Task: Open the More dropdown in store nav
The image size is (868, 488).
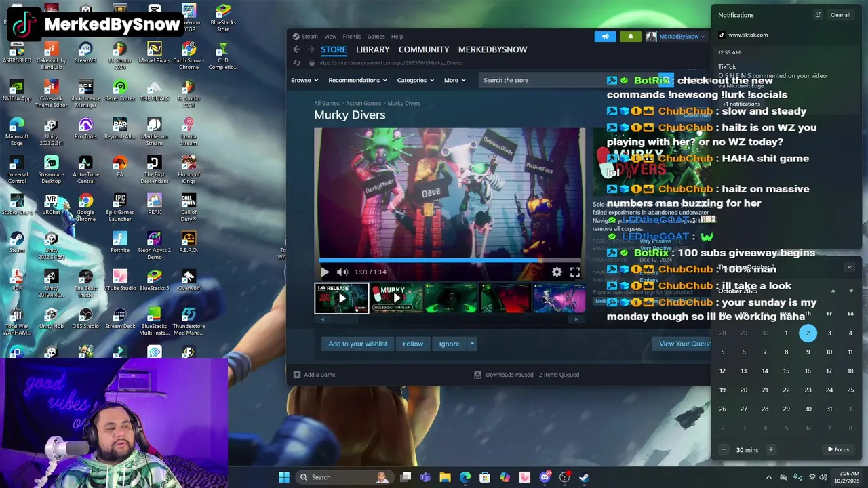Action: pyautogui.click(x=455, y=80)
